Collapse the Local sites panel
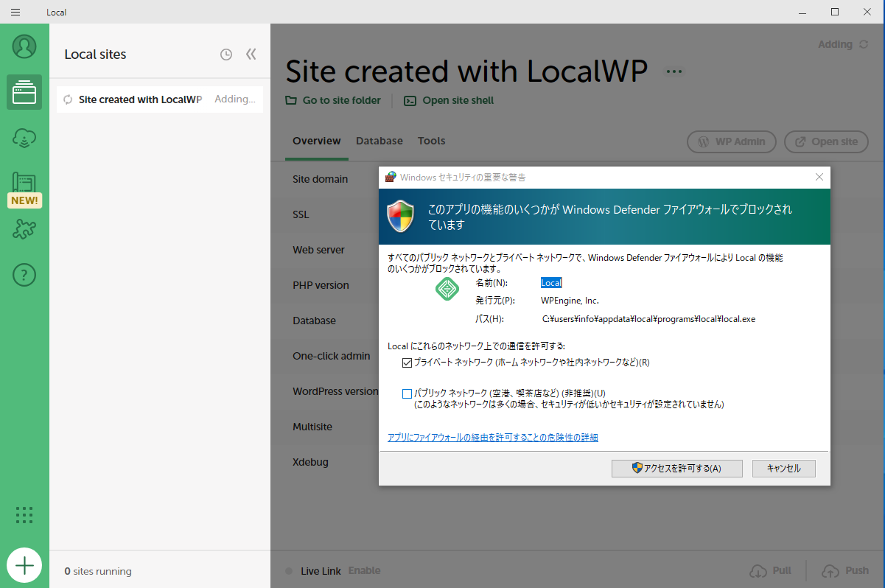The height and width of the screenshot is (588, 885). 251,55
